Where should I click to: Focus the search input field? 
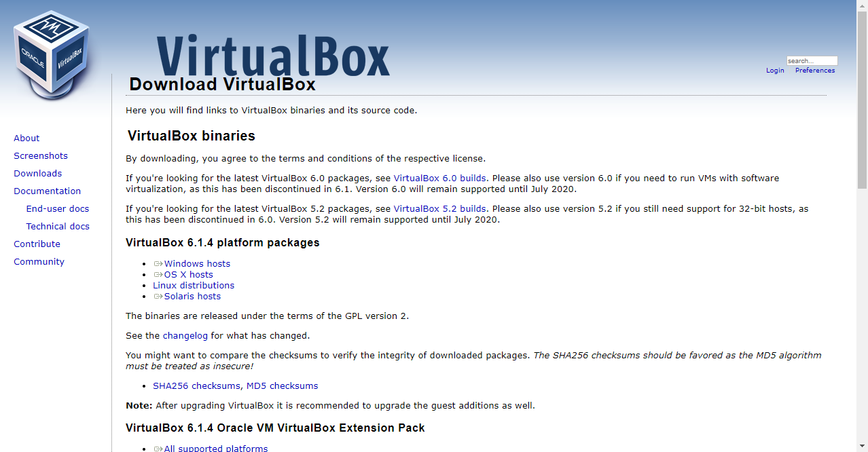(x=812, y=60)
